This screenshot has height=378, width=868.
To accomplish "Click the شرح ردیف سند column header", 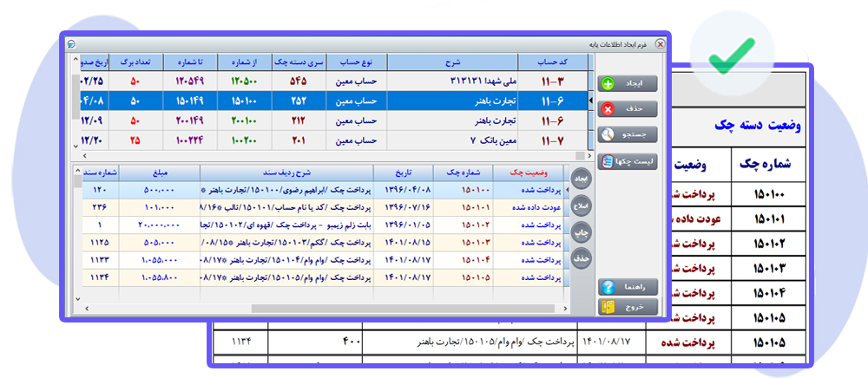I will coord(286,173).
